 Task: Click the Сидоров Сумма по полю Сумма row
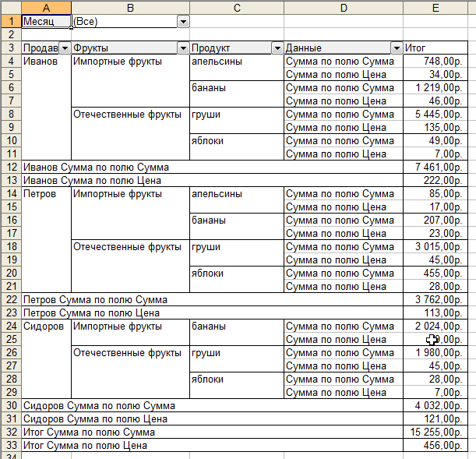[212, 405]
